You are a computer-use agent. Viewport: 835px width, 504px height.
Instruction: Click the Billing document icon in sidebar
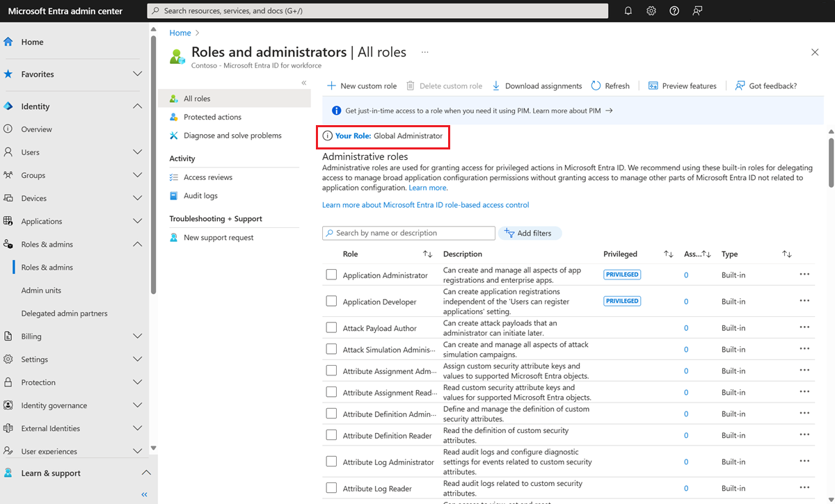pos(8,336)
